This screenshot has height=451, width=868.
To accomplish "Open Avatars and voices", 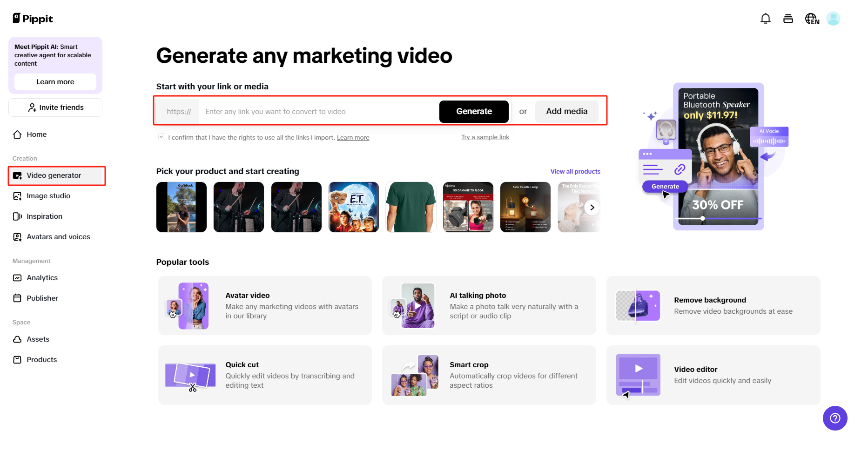I will point(58,236).
